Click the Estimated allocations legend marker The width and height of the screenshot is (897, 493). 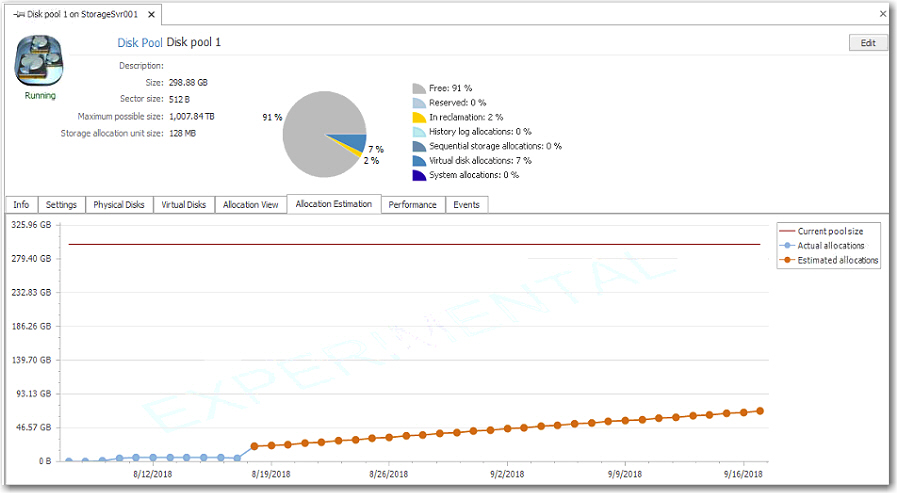coord(788,260)
